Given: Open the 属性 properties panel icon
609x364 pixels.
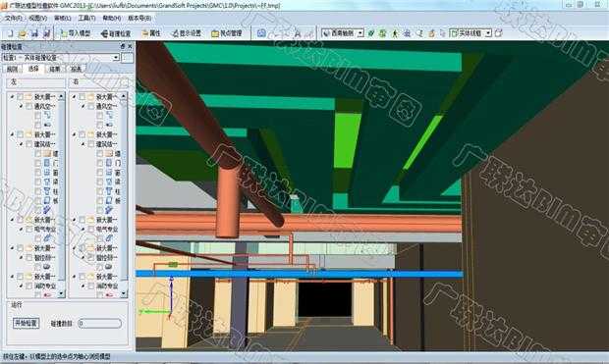Looking at the screenshot, I should 151,33.
